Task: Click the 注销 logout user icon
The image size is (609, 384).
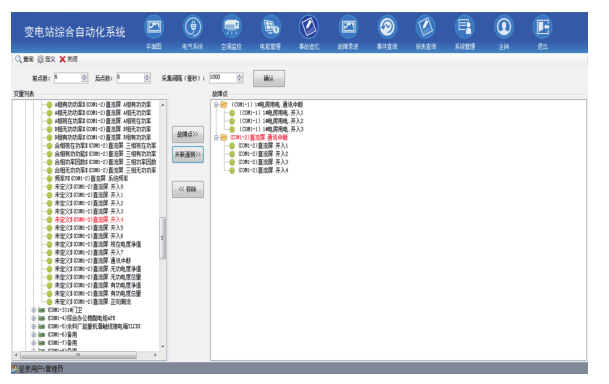Action: (x=504, y=27)
